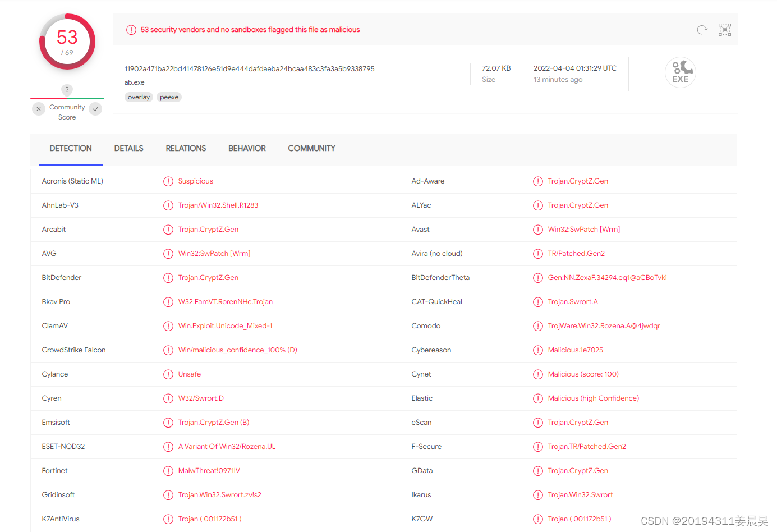Click alert icon for ESET-NOD32 detection
Viewport: 777px width, 532px height.
pyautogui.click(x=168, y=447)
